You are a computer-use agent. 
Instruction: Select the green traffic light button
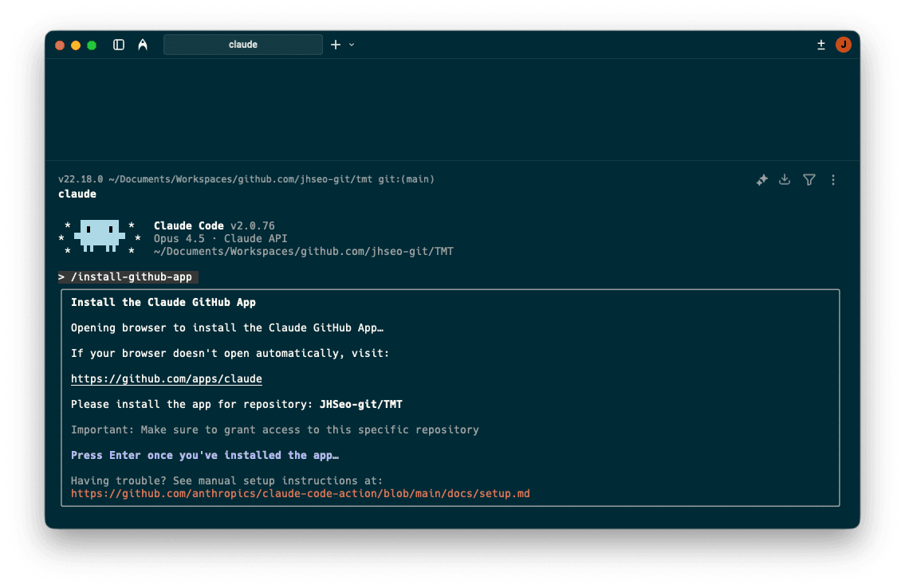point(92,45)
